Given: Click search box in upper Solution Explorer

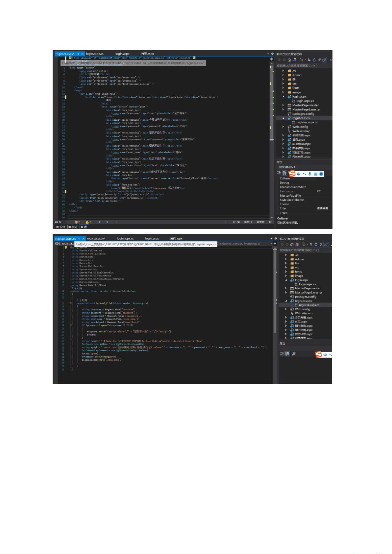Looking at the screenshot, I should [304, 65].
